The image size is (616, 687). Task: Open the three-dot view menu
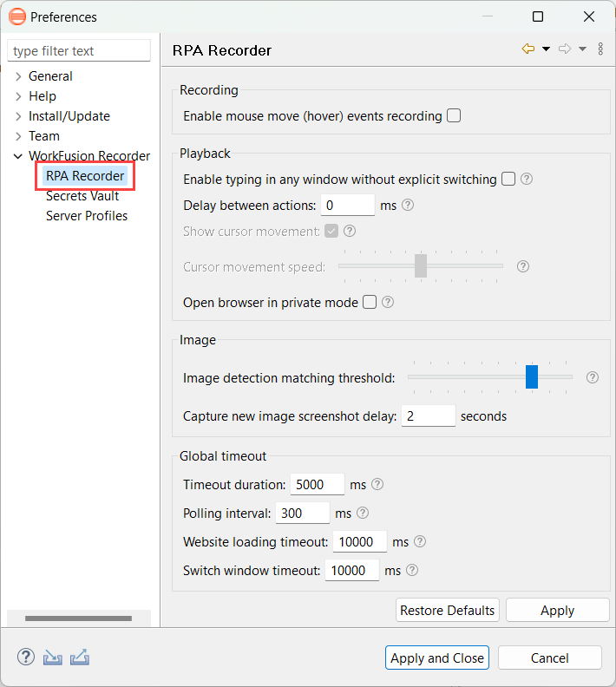tap(600, 49)
